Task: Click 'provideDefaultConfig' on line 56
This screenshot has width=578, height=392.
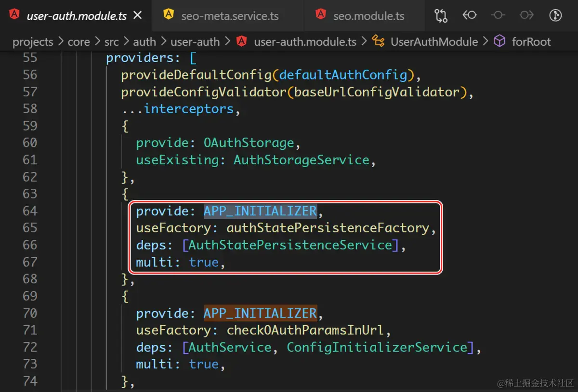Action: click(x=196, y=75)
